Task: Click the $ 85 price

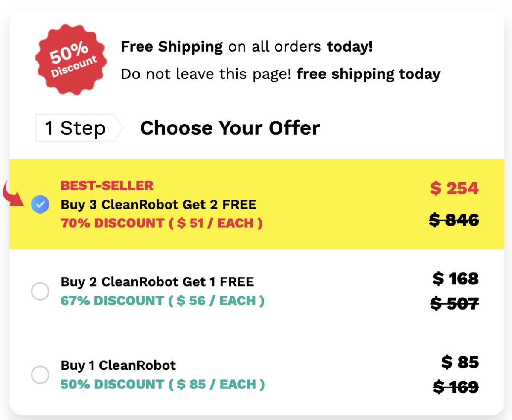Action: tap(460, 362)
